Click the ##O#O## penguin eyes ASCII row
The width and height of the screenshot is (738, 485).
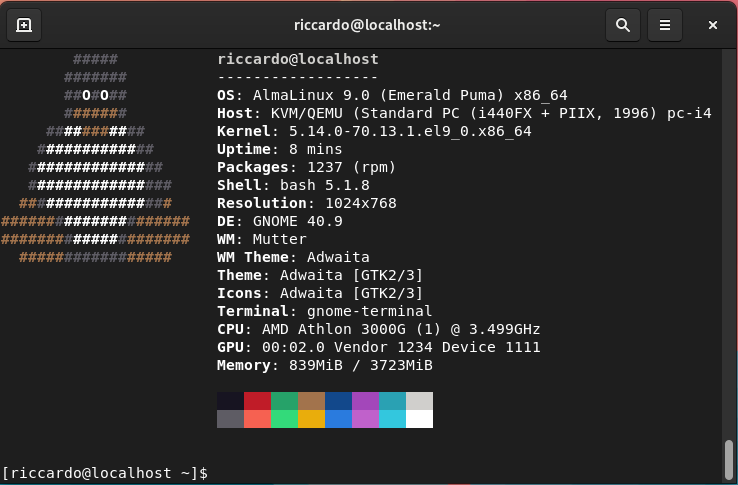pyautogui.click(x=96, y=95)
